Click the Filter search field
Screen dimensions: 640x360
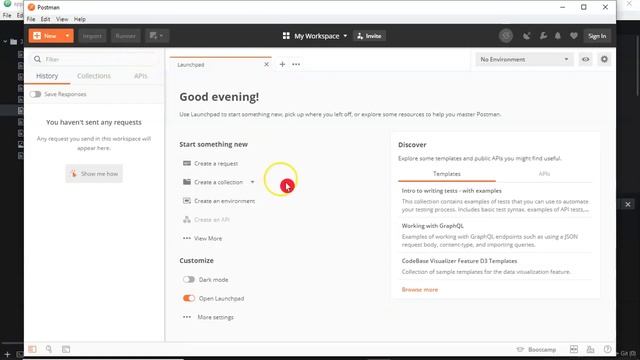pos(94,59)
